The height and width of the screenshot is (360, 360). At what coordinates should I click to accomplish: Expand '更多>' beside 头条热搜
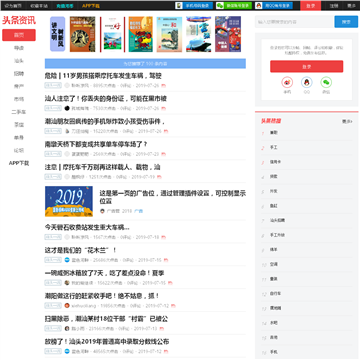pos(347,121)
